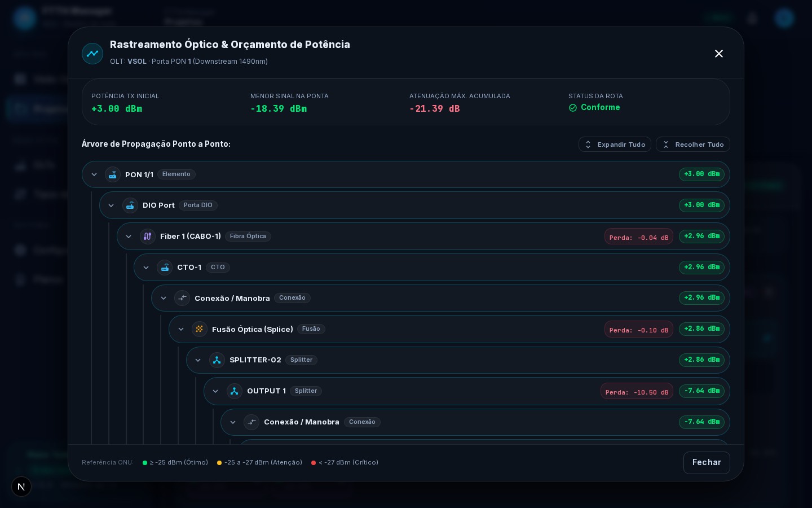
Task: Click the -21.39 dB accumulated attenuation value
Action: pyautogui.click(x=435, y=109)
